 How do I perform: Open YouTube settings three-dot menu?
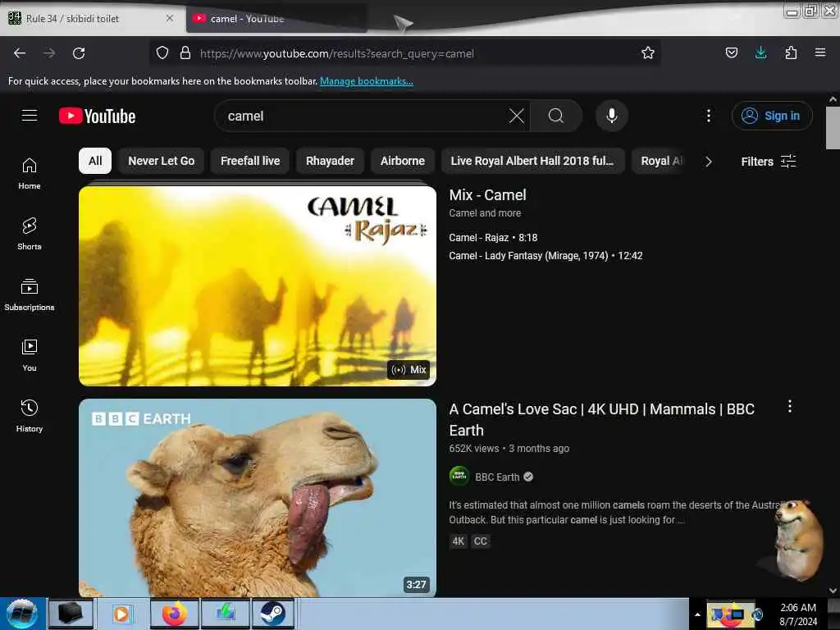(x=708, y=116)
